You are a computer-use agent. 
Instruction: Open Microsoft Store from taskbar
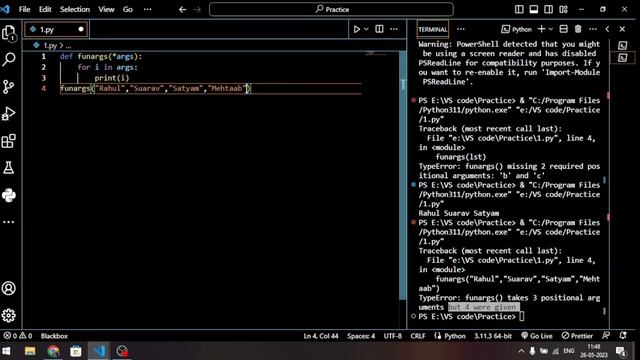[x=76, y=351]
